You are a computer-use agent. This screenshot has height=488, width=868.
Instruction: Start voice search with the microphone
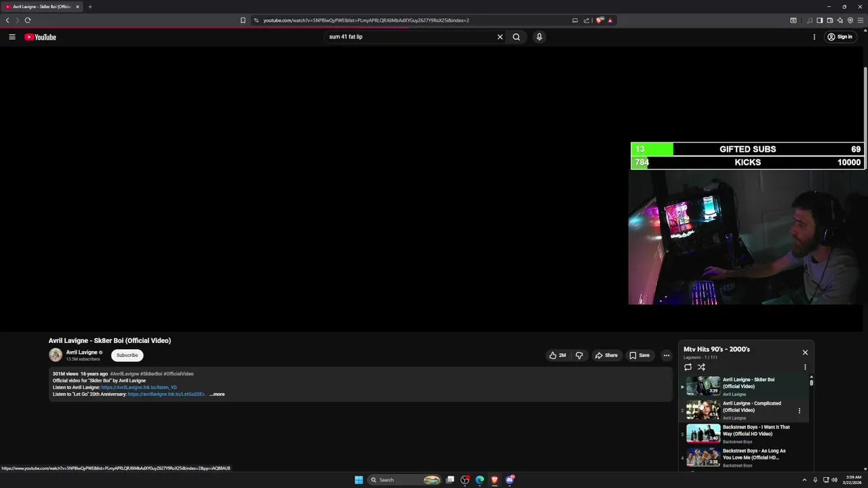[539, 37]
